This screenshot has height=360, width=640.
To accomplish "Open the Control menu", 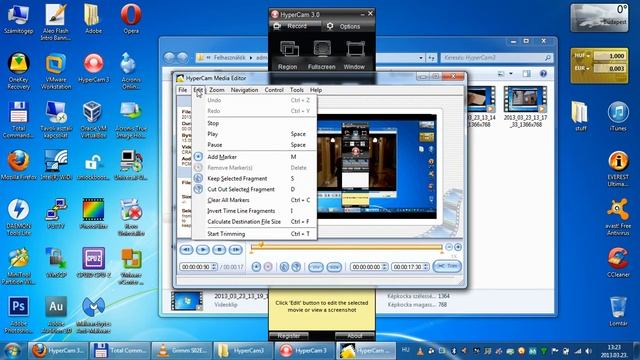I will (x=274, y=90).
